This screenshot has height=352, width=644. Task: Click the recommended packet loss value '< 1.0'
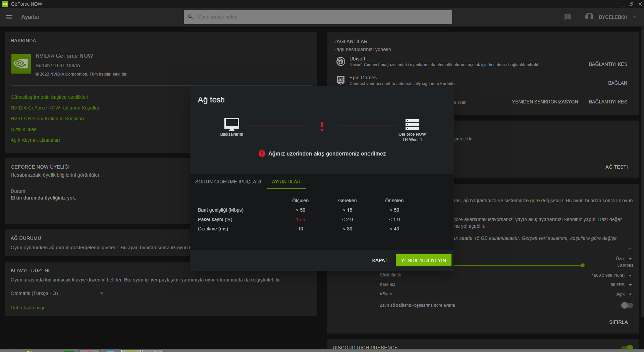pos(394,219)
